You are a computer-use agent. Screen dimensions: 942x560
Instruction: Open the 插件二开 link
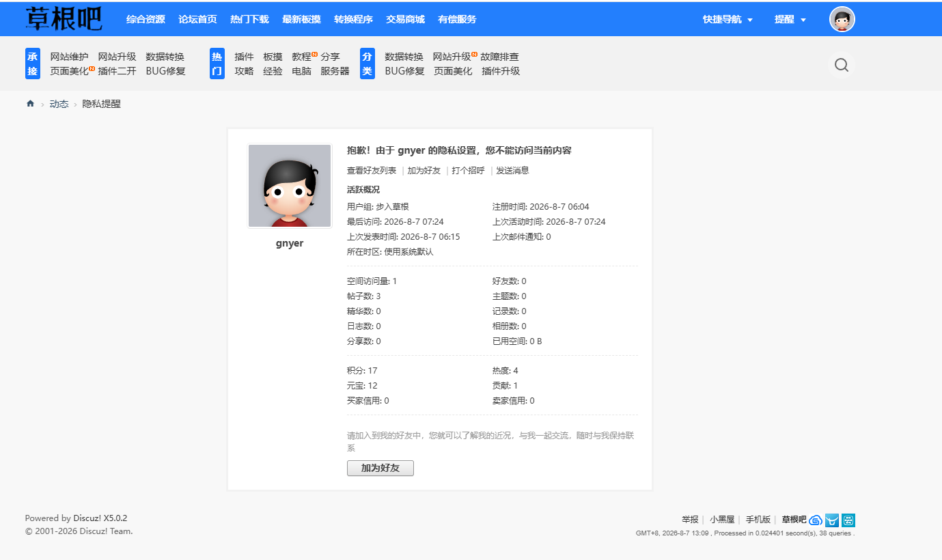117,70
